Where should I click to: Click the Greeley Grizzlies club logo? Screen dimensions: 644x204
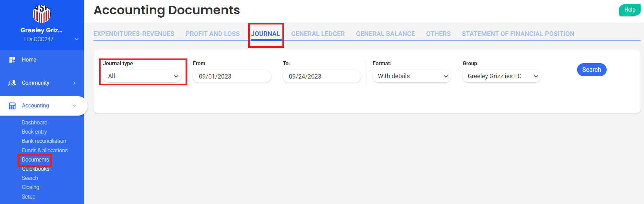pos(41,14)
